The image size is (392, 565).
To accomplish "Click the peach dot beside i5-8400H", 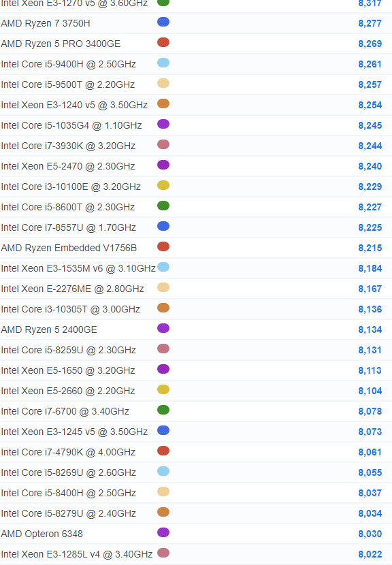I will pyautogui.click(x=163, y=491).
